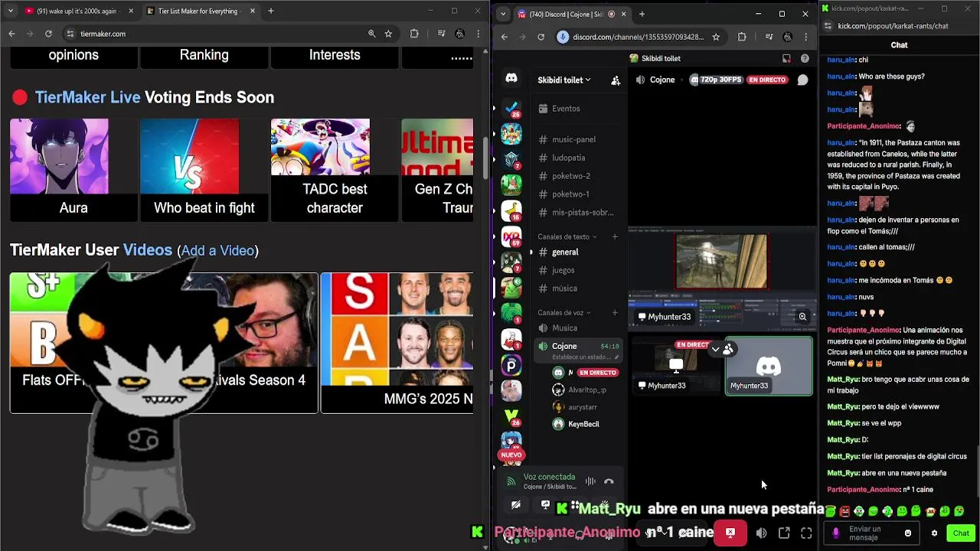Open Ranking category card
The image size is (980, 551).
click(x=204, y=57)
